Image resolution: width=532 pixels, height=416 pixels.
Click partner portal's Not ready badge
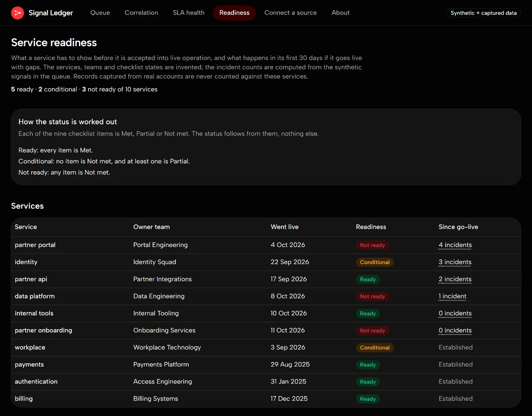pyautogui.click(x=372, y=245)
